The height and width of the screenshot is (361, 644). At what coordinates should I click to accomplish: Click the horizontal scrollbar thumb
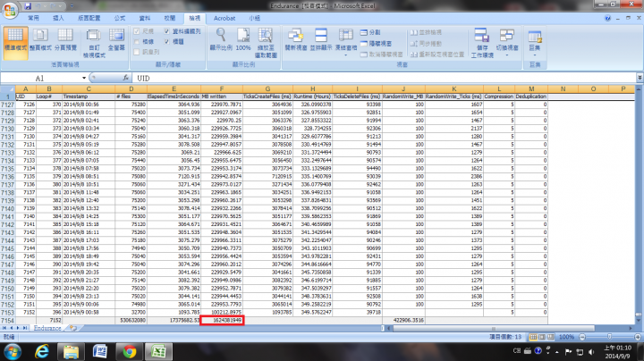point(494,328)
